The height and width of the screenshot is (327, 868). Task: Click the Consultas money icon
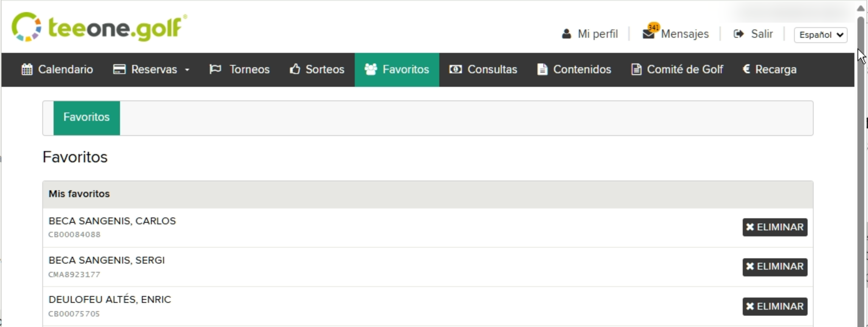(x=456, y=69)
